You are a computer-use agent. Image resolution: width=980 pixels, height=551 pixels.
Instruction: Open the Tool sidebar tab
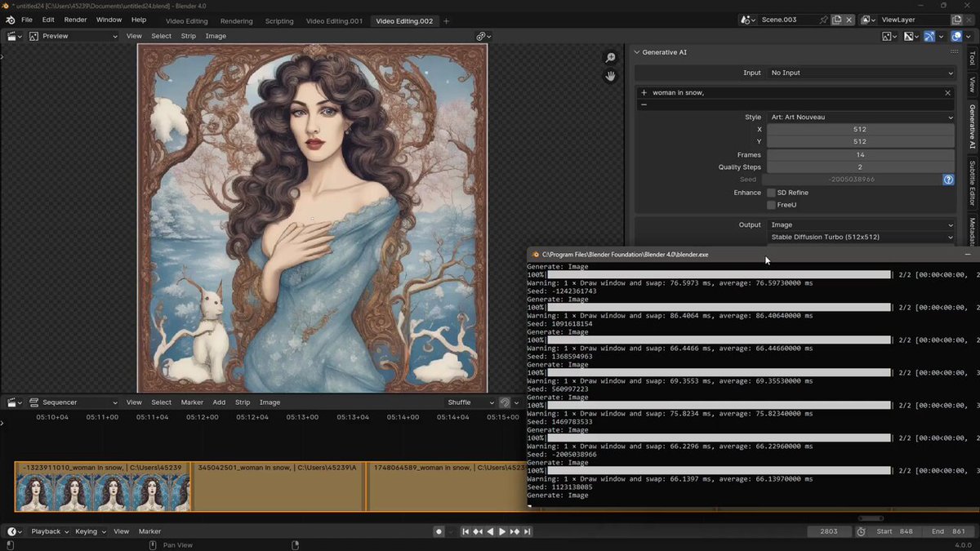pos(972,58)
